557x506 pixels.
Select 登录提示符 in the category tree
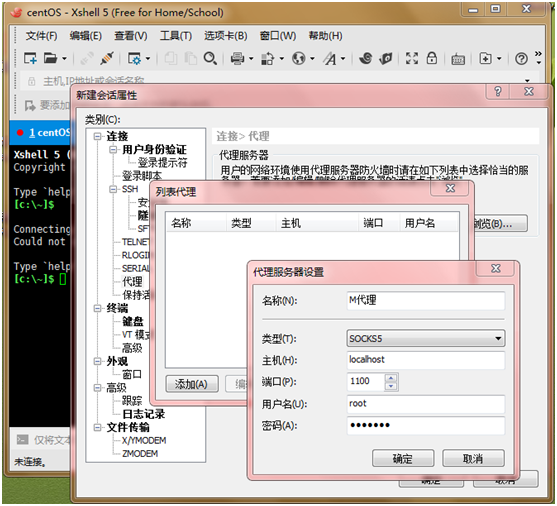(x=162, y=163)
